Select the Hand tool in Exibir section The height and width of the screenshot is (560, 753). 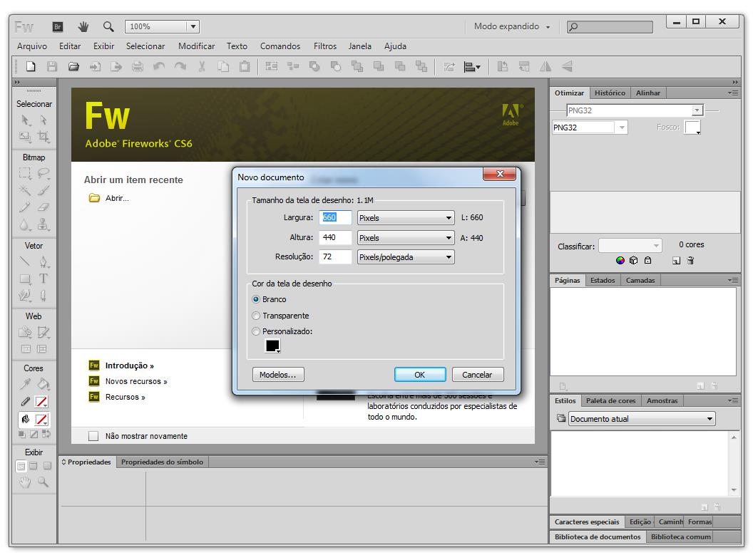tap(25, 482)
